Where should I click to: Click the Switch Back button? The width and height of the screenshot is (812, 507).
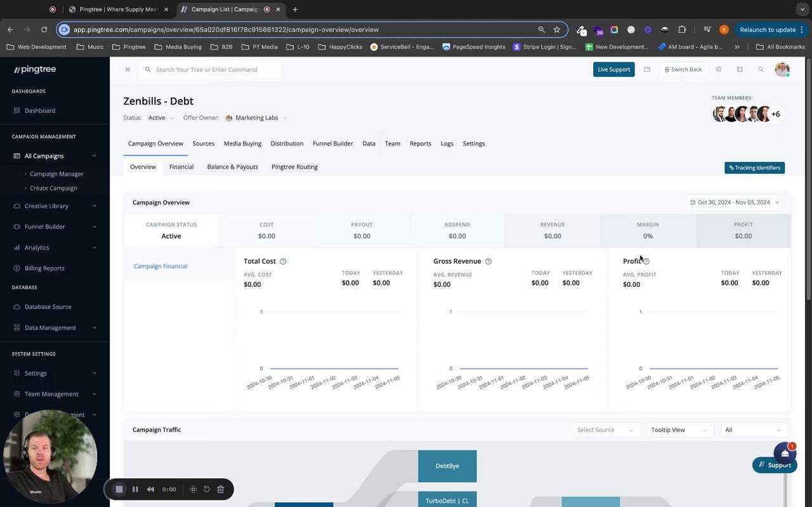683,69
